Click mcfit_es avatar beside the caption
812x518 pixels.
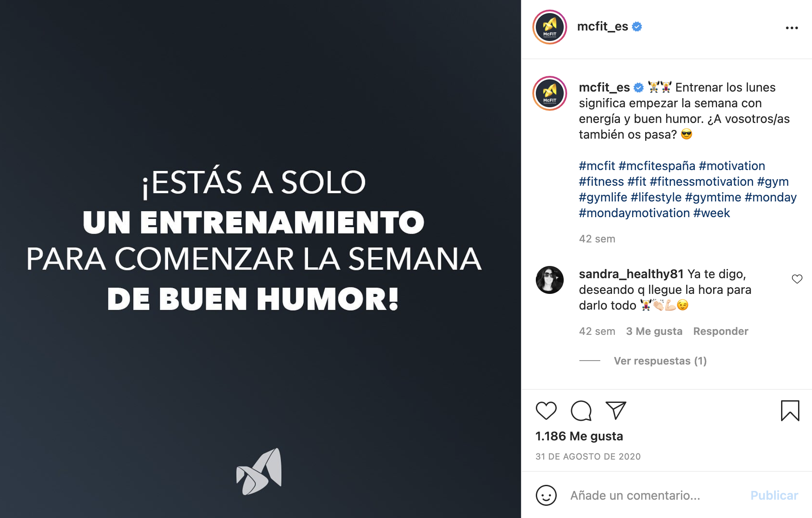pos(549,93)
